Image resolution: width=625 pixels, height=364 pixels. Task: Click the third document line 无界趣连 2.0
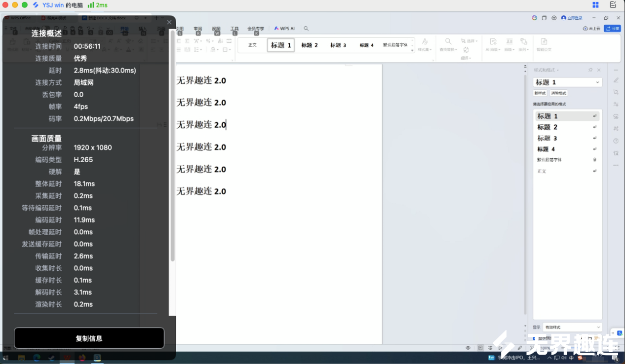201,125
